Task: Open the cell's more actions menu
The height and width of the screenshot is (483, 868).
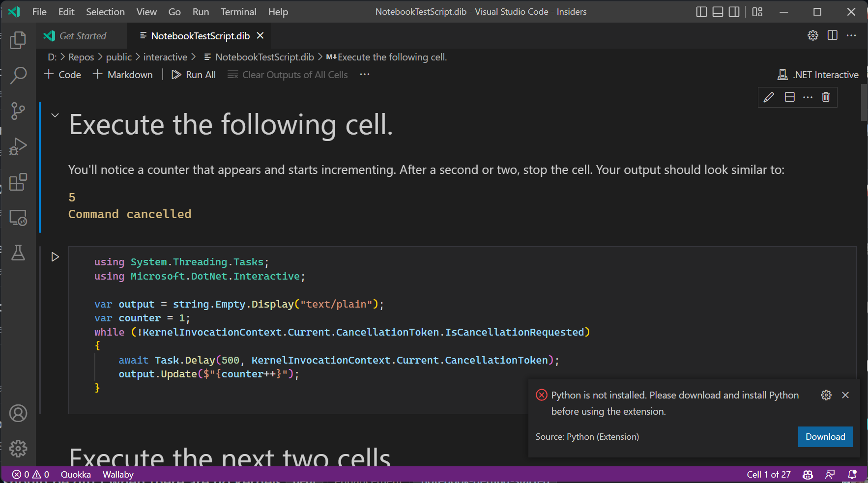Action: [808, 97]
